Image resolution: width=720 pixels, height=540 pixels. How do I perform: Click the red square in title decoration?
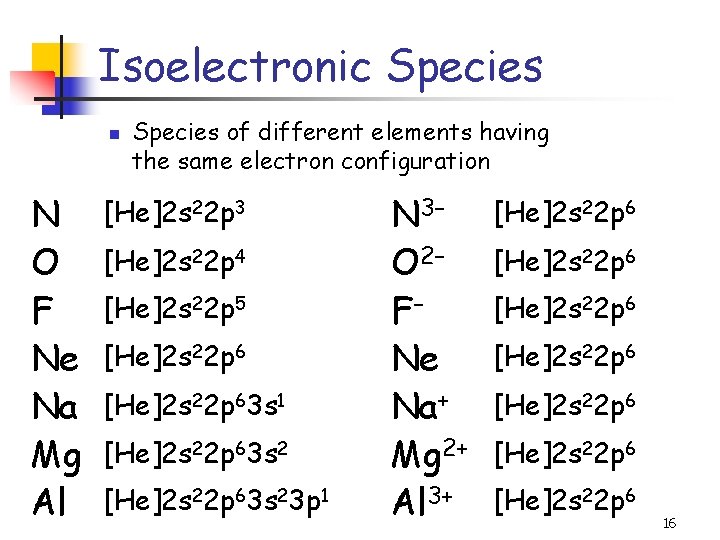(x=33, y=87)
